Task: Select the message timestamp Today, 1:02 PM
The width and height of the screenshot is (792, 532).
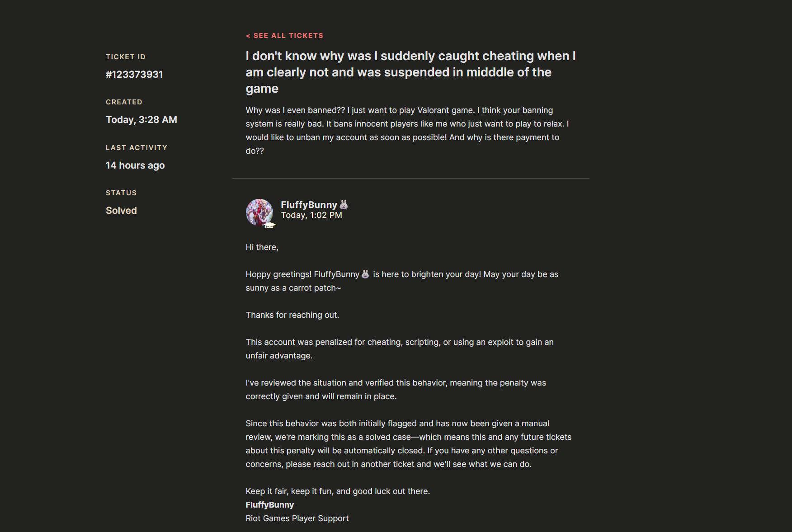Action: (x=312, y=215)
